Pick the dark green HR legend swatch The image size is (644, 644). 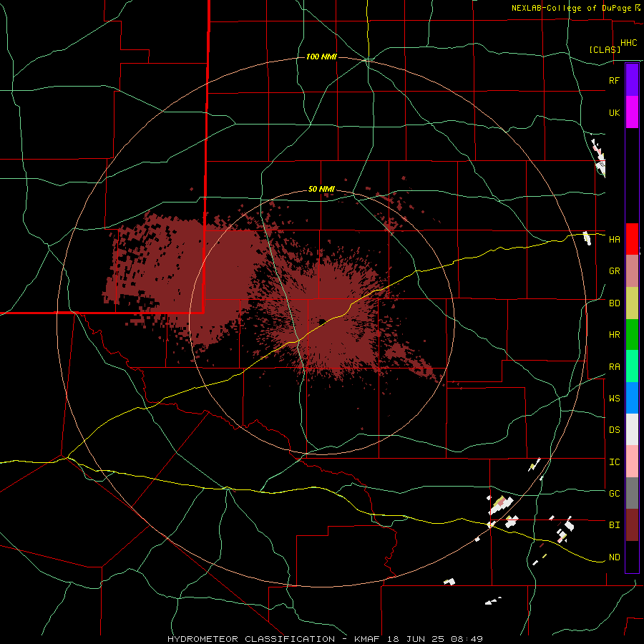point(632,334)
